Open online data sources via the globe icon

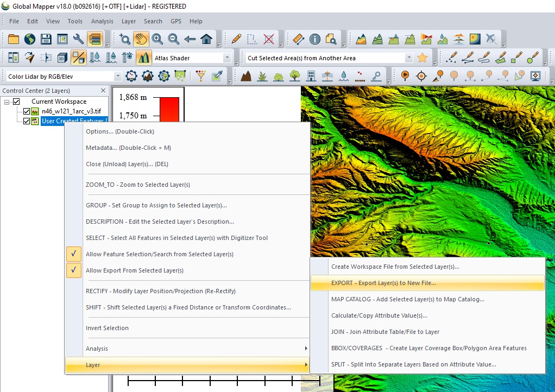pyautogui.click(x=30, y=39)
